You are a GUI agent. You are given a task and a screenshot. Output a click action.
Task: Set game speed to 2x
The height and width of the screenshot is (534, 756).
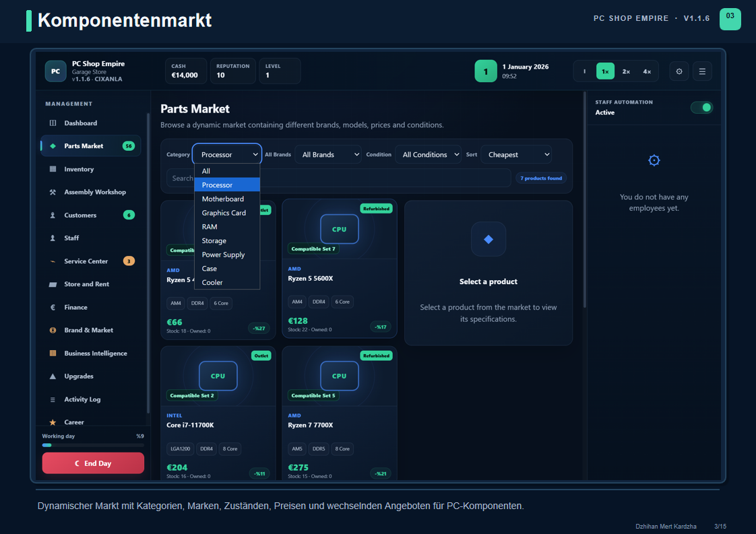pos(626,71)
